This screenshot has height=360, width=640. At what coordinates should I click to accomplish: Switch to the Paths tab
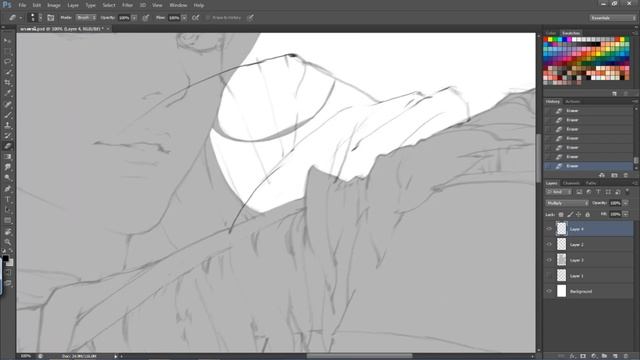coord(591,183)
